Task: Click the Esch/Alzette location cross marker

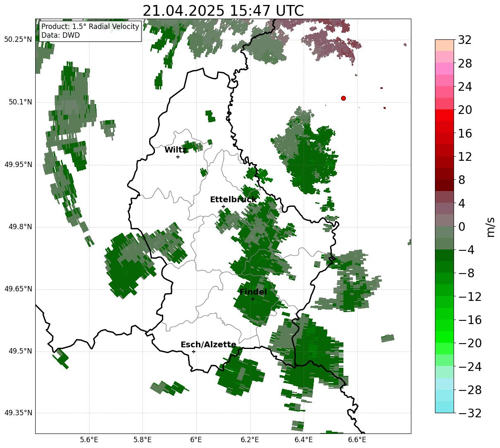Action: 193,351
